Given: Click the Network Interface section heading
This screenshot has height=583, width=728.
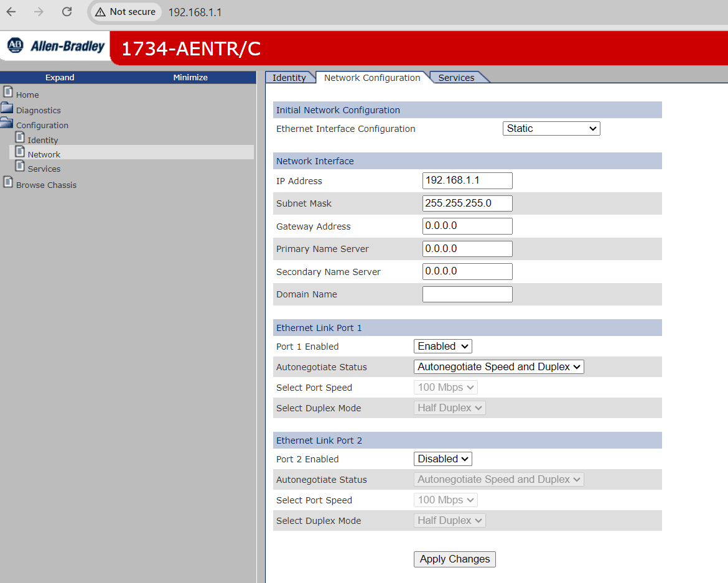Looking at the screenshot, I should click(x=315, y=161).
